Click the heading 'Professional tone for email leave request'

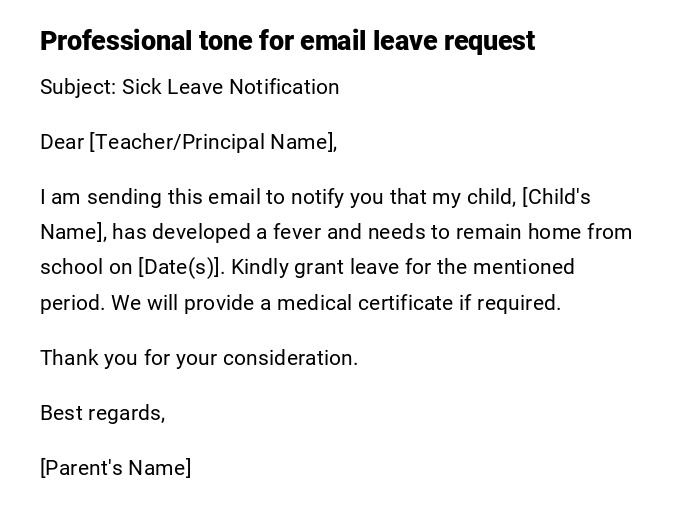[287, 41]
